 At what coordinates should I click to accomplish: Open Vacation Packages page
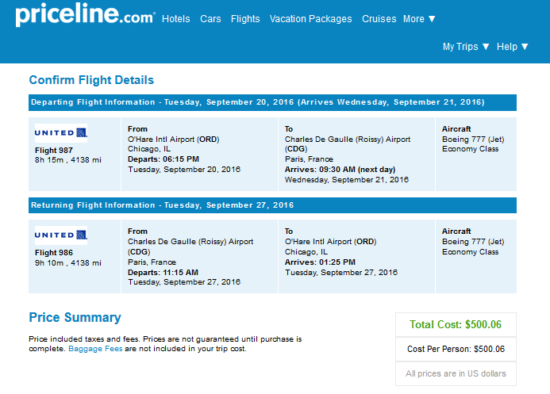[311, 19]
